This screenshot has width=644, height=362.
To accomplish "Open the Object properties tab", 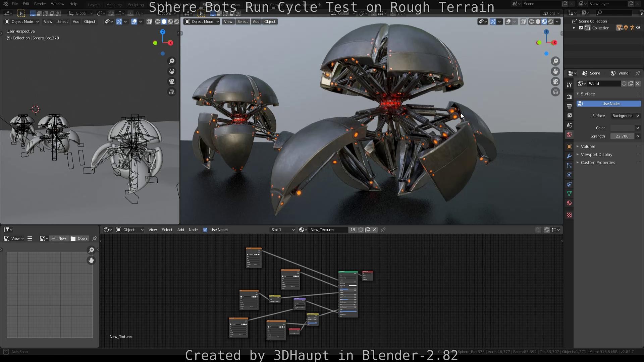I will pyautogui.click(x=569, y=146).
